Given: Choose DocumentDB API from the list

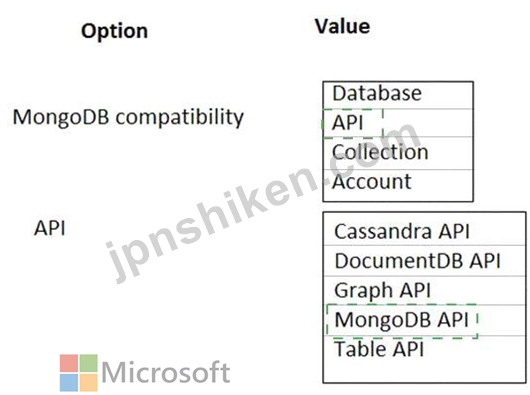Looking at the screenshot, I should [x=424, y=261].
